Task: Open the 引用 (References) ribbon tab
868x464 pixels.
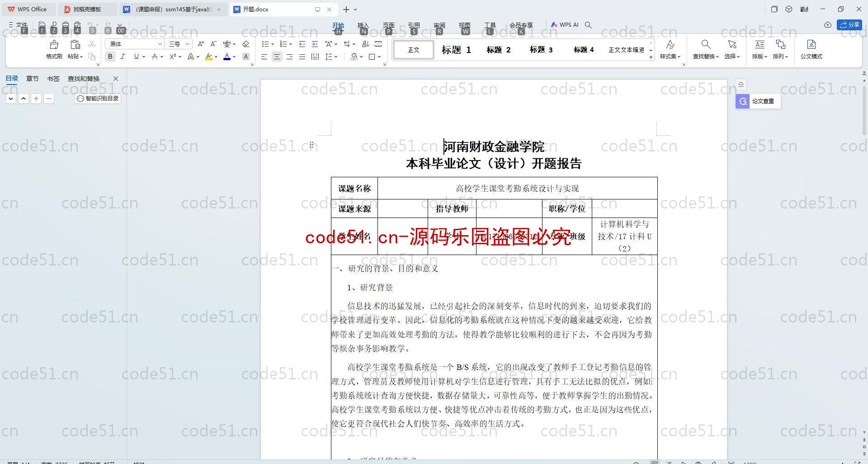Action: [414, 25]
